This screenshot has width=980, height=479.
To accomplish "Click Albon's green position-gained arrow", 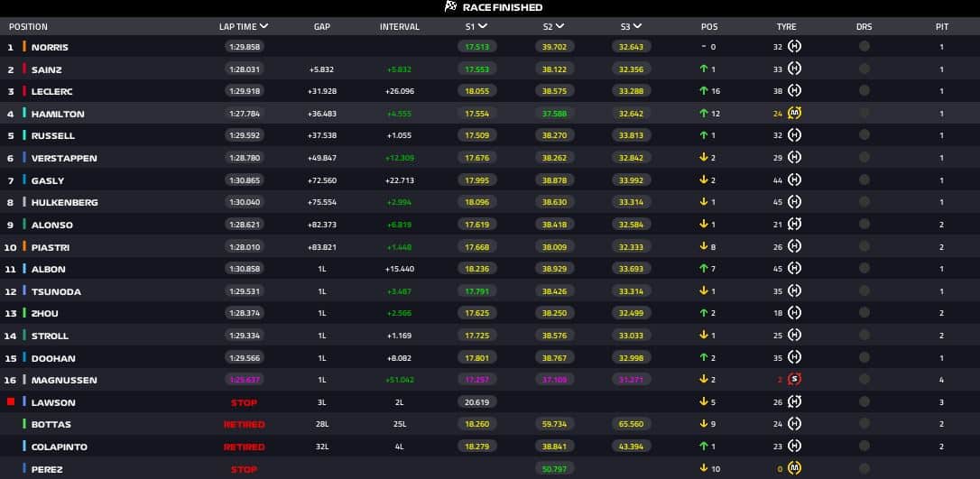I will point(704,269).
